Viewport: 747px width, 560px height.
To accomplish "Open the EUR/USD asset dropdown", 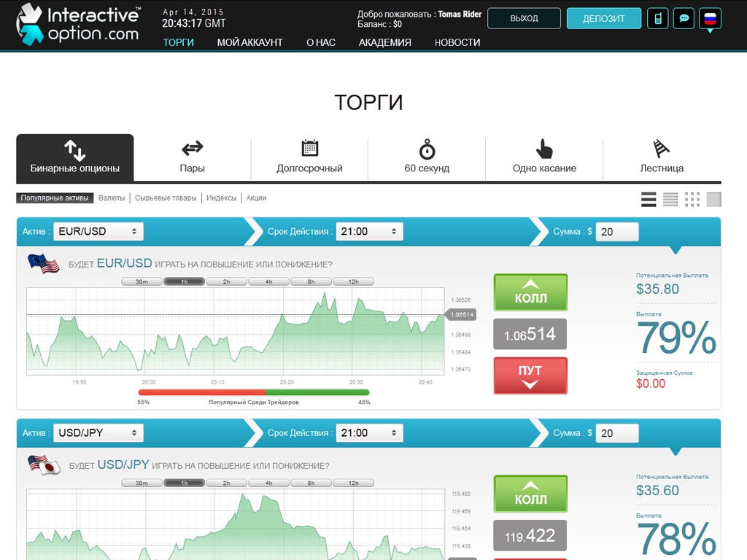I will [98, 231].
